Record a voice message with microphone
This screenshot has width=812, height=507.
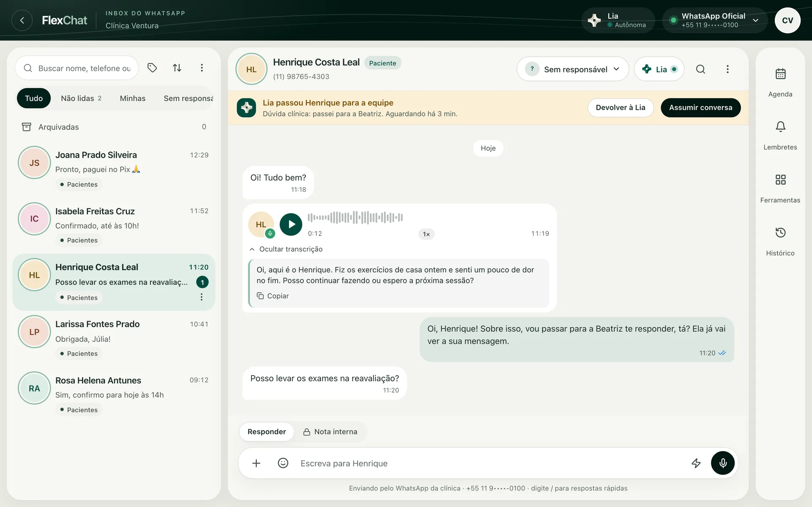[x=723, y=463]
